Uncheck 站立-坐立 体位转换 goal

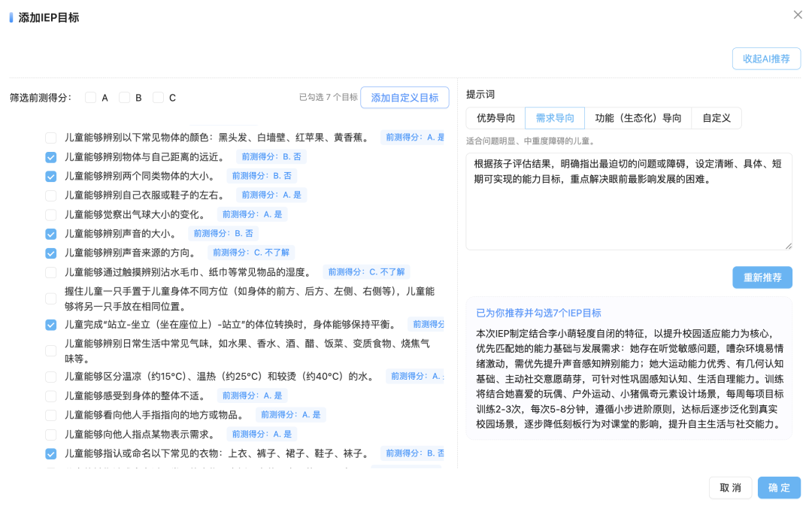(x=51, y=325)
